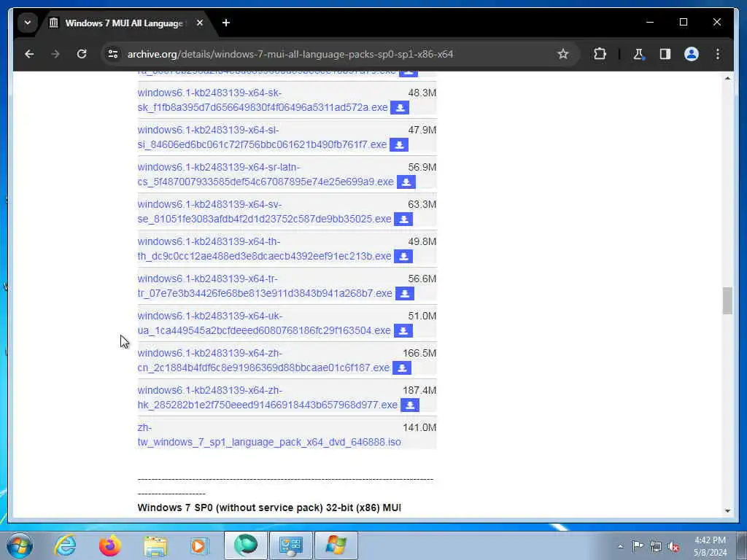View site information icon in address bar

[113, 54]
